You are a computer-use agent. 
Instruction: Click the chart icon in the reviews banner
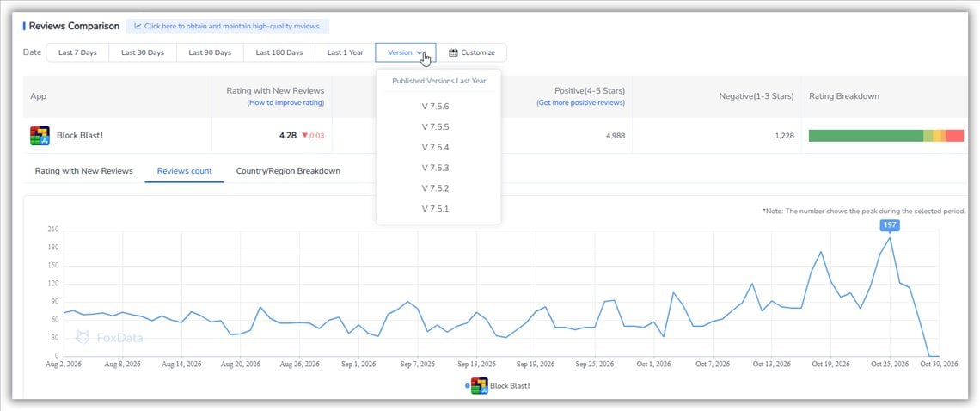[137, 27]
